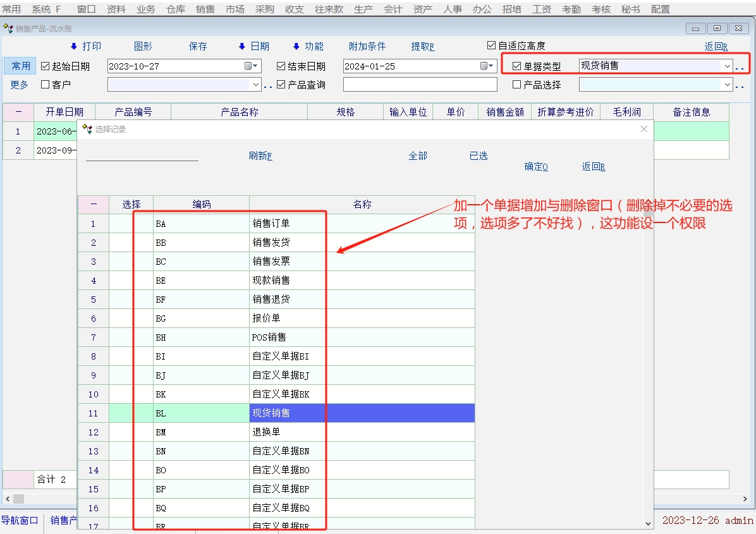Click the ellipsis beside 客户 dropdown
Viewport: 756px width, 534px height.
[267, 85]
